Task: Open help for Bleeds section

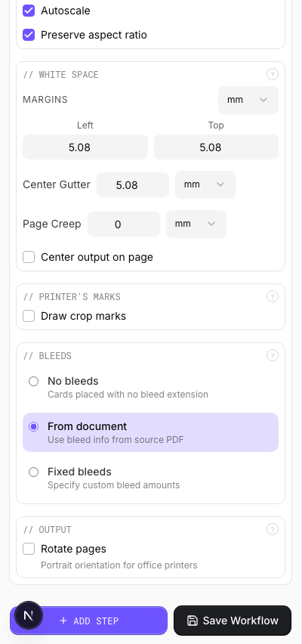Action: point(273,355)
